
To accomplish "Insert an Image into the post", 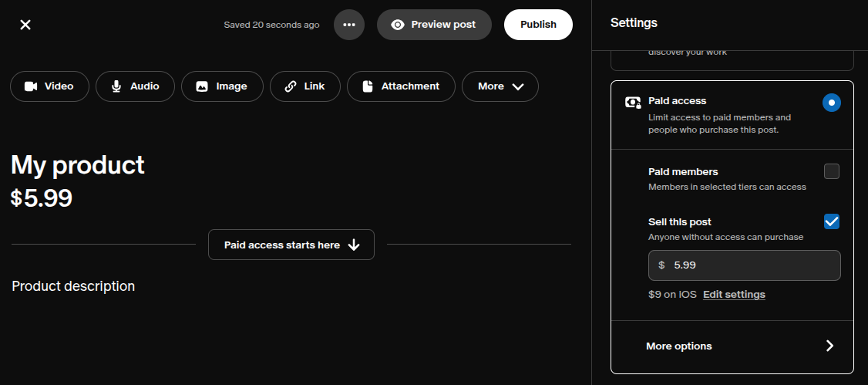I will (222, 86).
